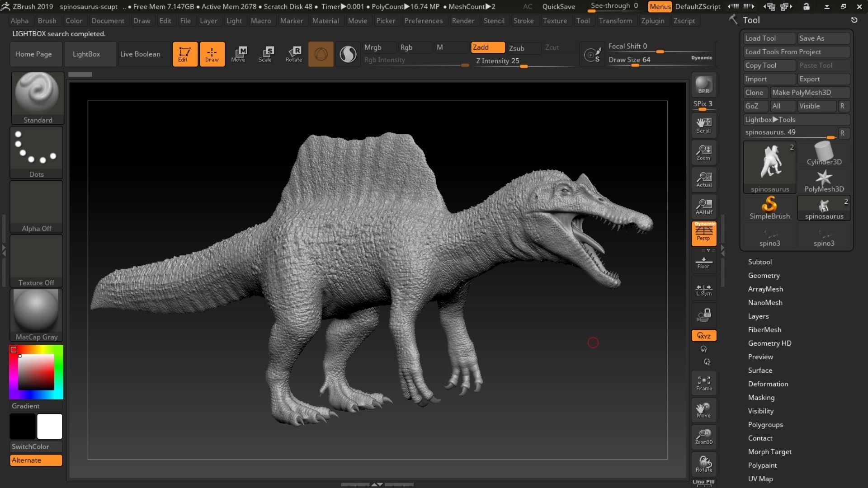Select the Move transform button in the top shelf

pyautogui.click(x=238, y=54)
